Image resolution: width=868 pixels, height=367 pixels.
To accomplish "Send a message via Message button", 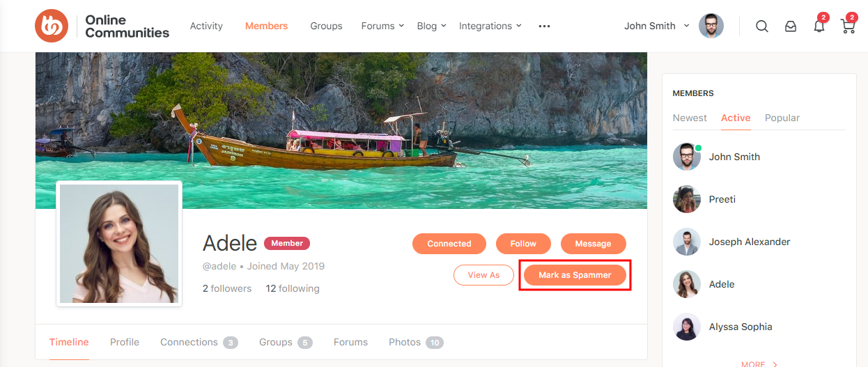I will (593, 244).
